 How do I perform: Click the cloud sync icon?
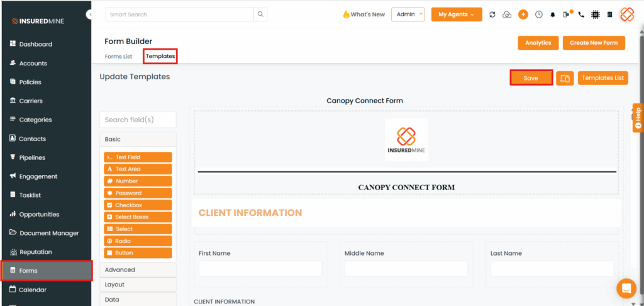507,14
